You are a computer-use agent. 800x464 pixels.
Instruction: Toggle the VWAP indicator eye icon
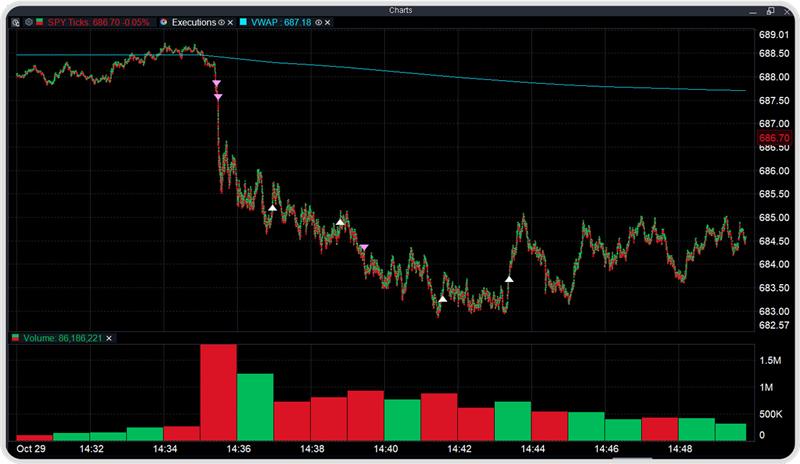pos(319,21)
